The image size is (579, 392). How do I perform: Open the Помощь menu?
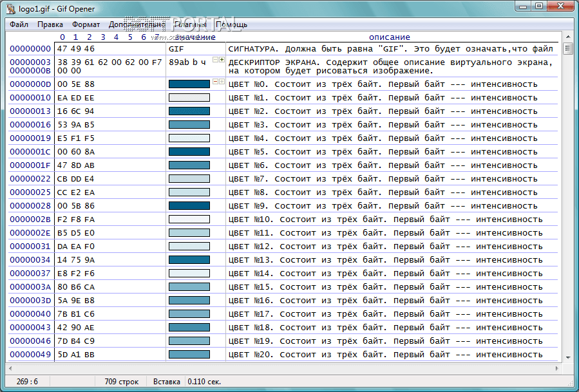pos(231,24)
